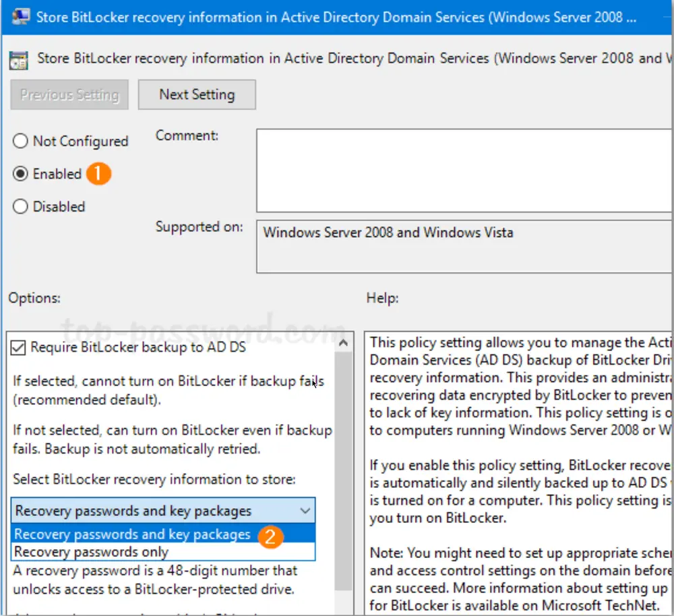Click the Options scrollbar up arrow
This screenshot has width=674, height=616.
[344, 342]
